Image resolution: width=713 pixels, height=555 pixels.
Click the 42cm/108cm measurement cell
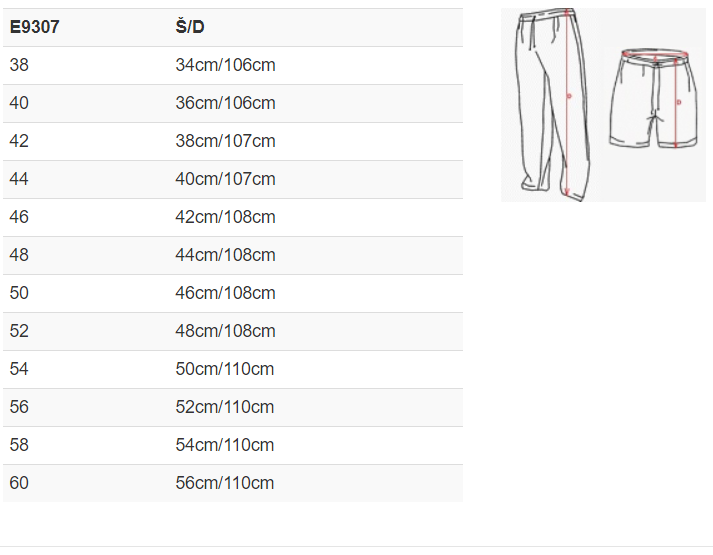click(225, 217)
